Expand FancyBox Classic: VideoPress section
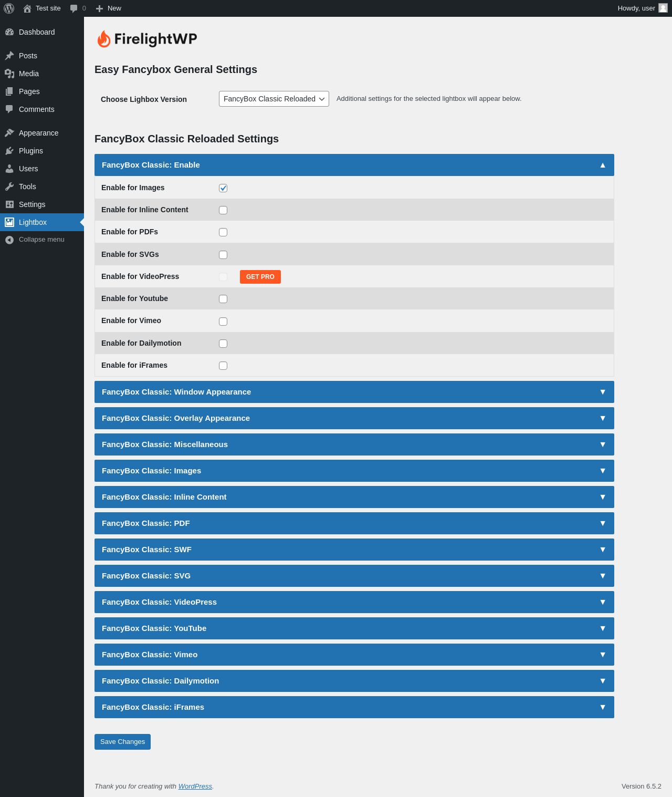This screenshot has height=797, width=672. 354,602
